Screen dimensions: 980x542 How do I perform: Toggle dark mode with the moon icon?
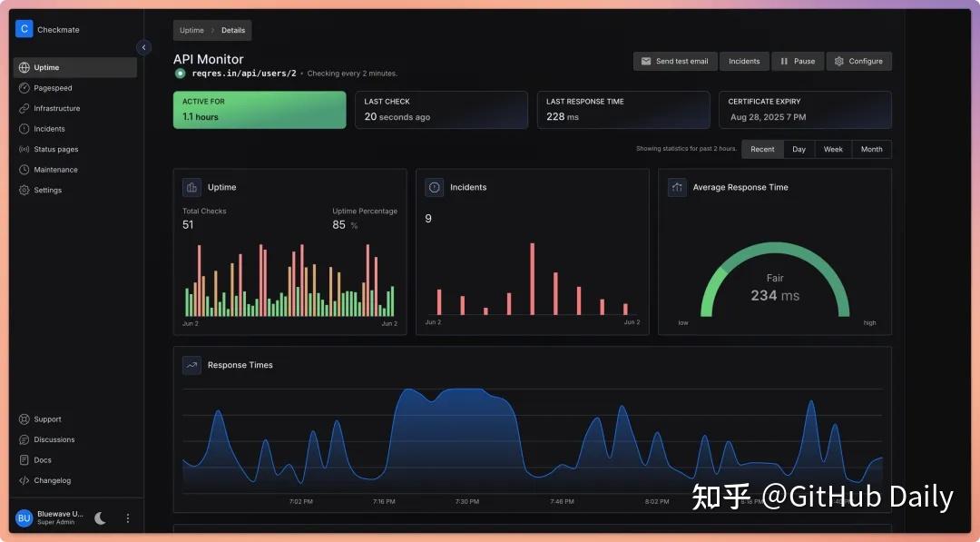click(100, 518)
